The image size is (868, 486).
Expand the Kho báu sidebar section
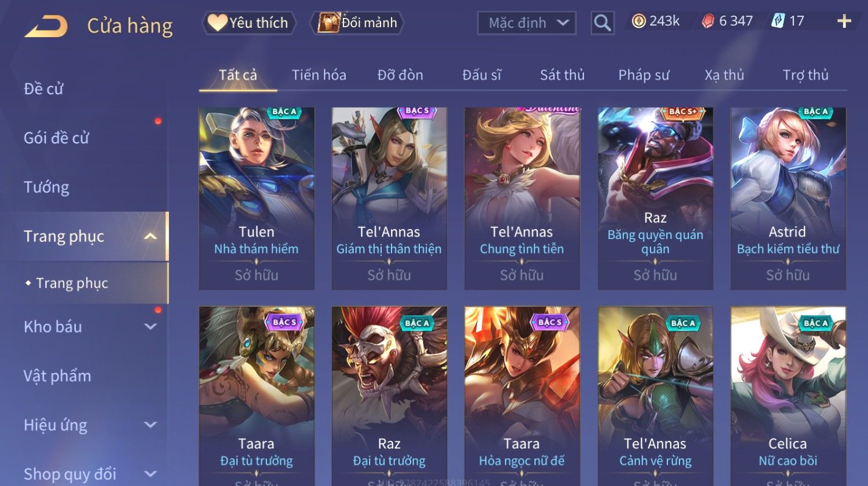[x=150, y=326]
